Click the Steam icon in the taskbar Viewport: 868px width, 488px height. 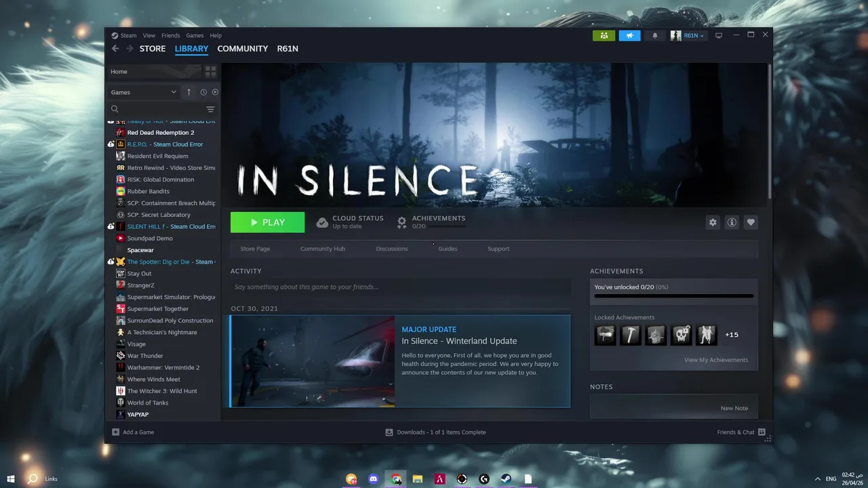pyautogui.click(x=507, y=479)
